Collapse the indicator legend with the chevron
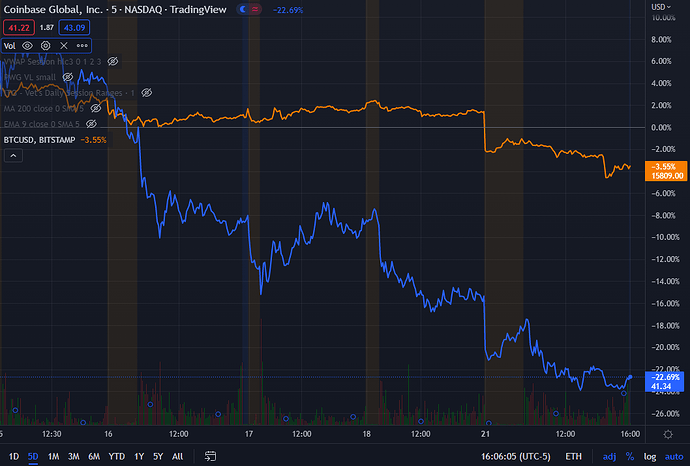The width and height of the screenshot is (690, 466). (x=13, y=156)
